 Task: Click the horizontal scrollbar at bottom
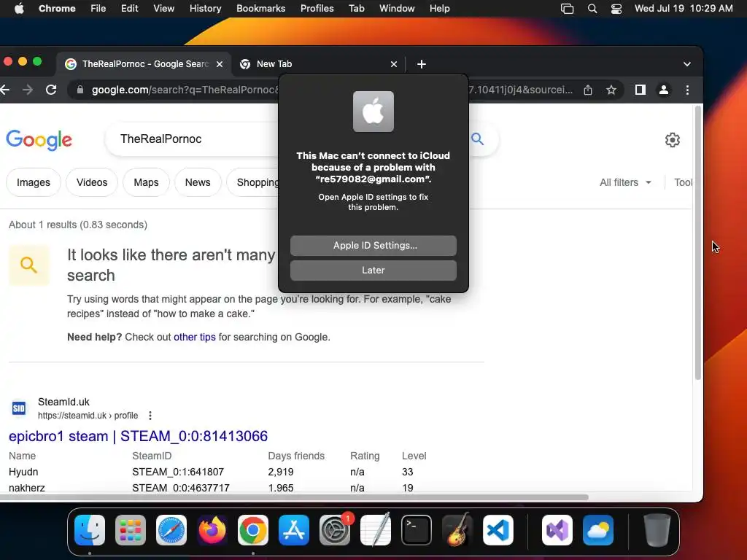(x=294, y=497)
